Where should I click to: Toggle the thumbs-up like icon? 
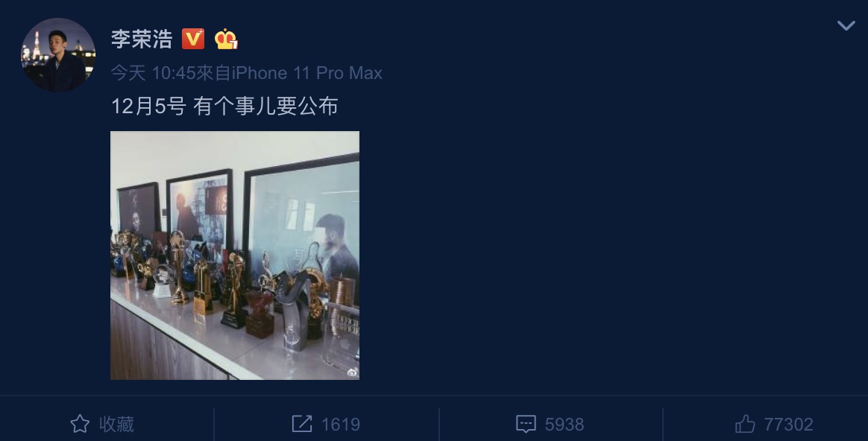click(745, 425)
